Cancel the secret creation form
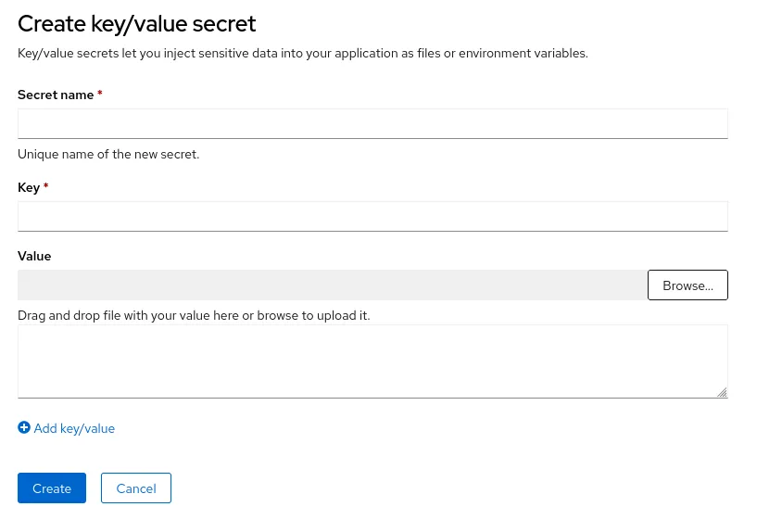This screenshot has height=532, width=782. pyautogui.click(x=136, y=488)
